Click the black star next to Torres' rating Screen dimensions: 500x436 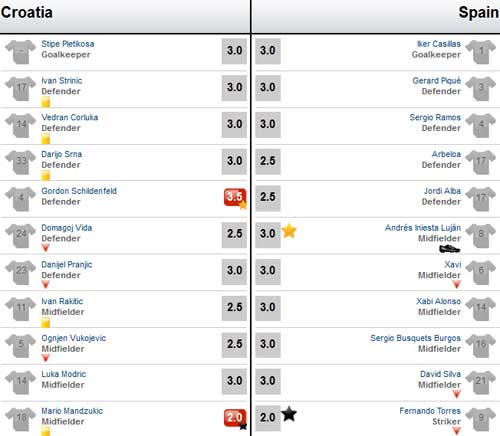[289, 414]
